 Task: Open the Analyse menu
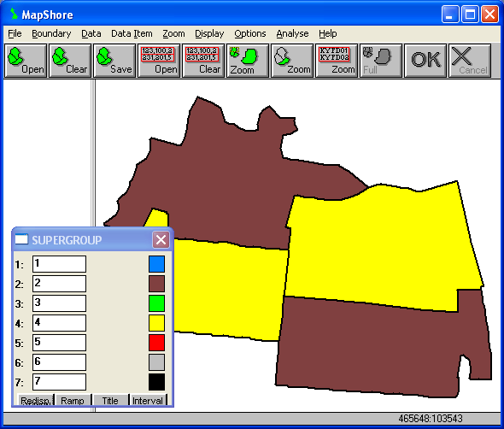(292, 33)
